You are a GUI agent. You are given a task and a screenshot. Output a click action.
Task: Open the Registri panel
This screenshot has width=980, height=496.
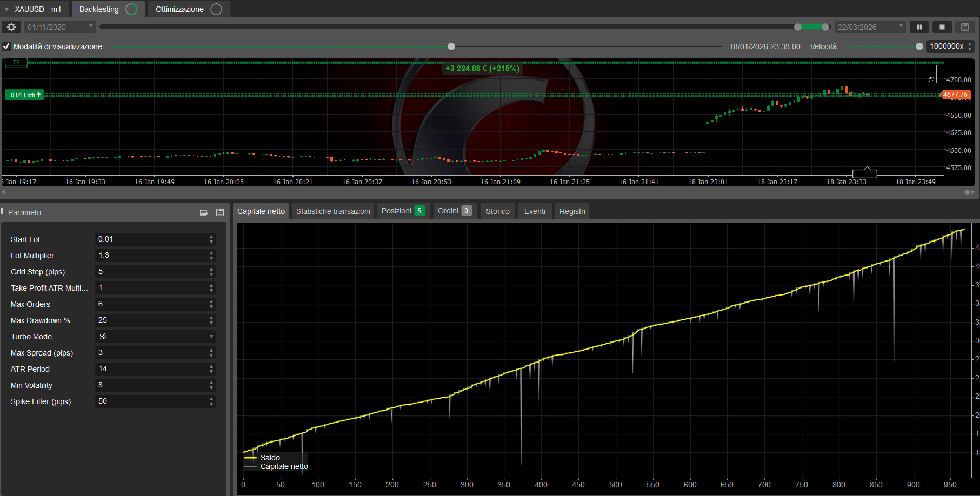coord(572,211)
